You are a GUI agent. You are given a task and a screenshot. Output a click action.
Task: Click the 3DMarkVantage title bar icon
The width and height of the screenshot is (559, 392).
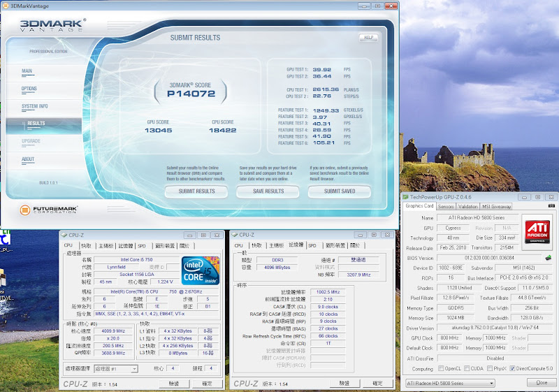point(6,6)
